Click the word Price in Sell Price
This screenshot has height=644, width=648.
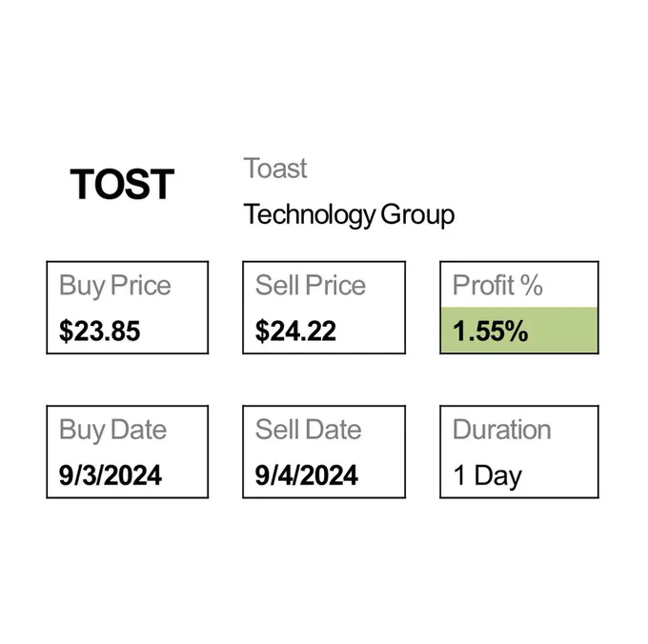pos(335,285)
